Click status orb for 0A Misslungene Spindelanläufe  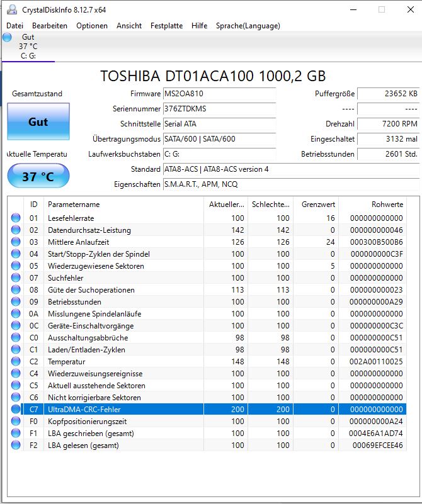pos(16,314)
